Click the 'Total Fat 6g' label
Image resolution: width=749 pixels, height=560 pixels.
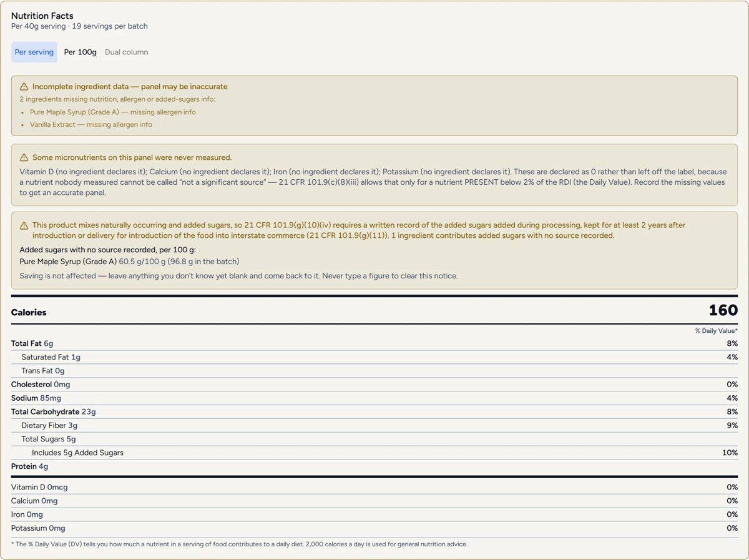(x=32, y=343)
